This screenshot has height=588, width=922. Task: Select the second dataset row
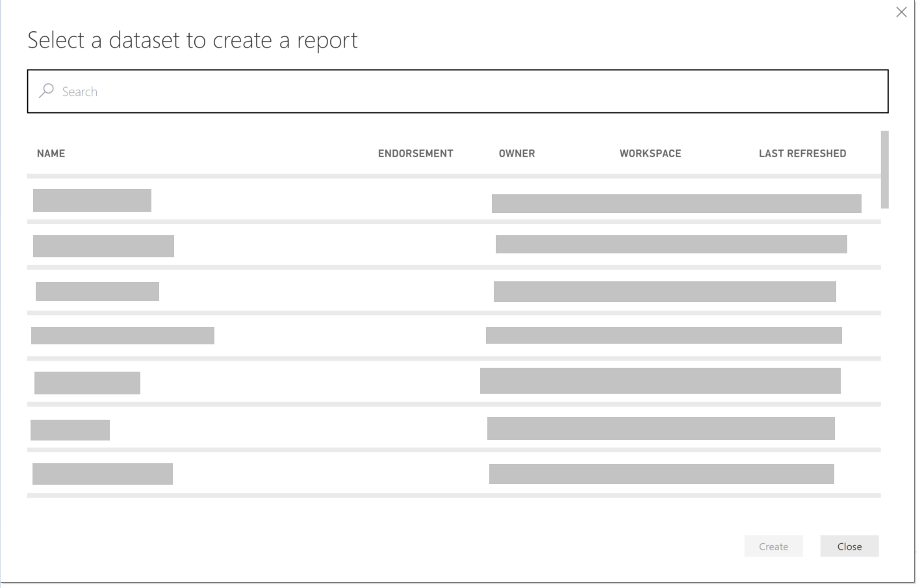click(260, 246)
